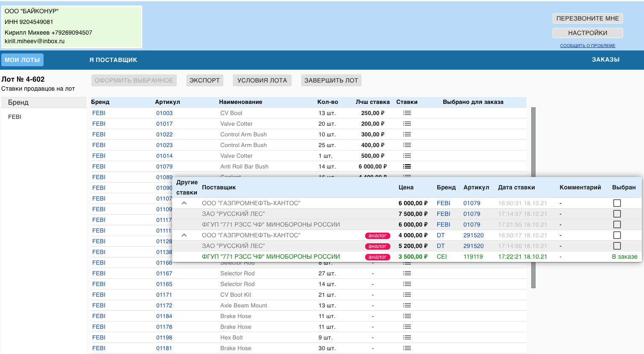The image size is (644, 354).
Task: Click analog badge on РУССКИЙ ЛЕС row
Action: click(378, 246)
